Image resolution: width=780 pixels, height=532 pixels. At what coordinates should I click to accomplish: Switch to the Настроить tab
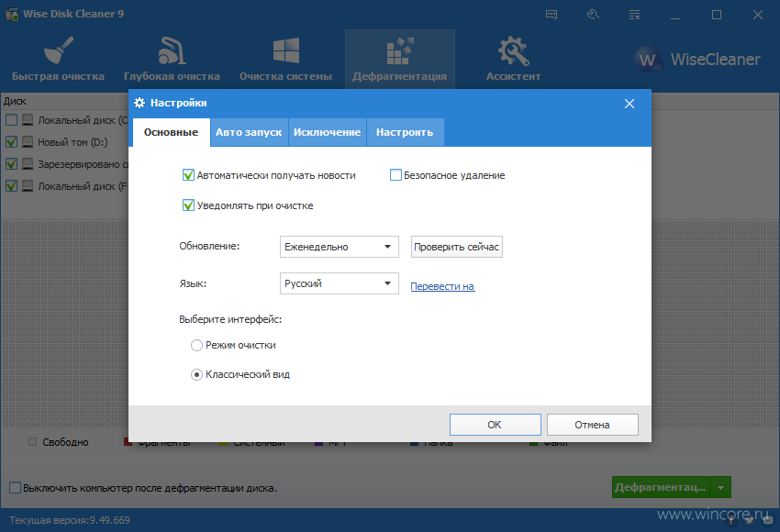[405, 132]
